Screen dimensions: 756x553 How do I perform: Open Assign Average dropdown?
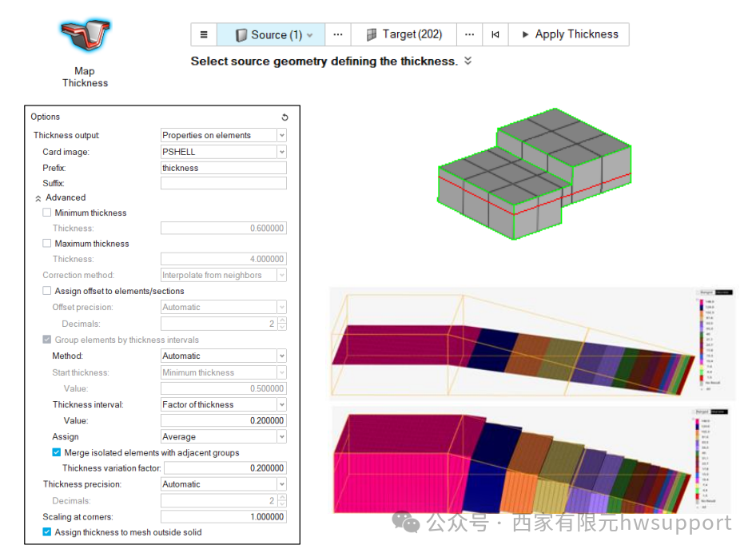click(224, 436)
